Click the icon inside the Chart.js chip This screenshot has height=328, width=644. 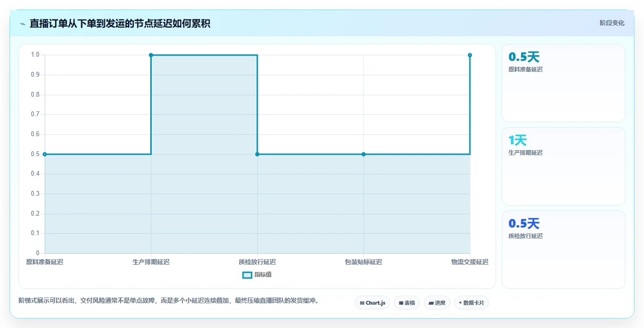pos(362,303)
